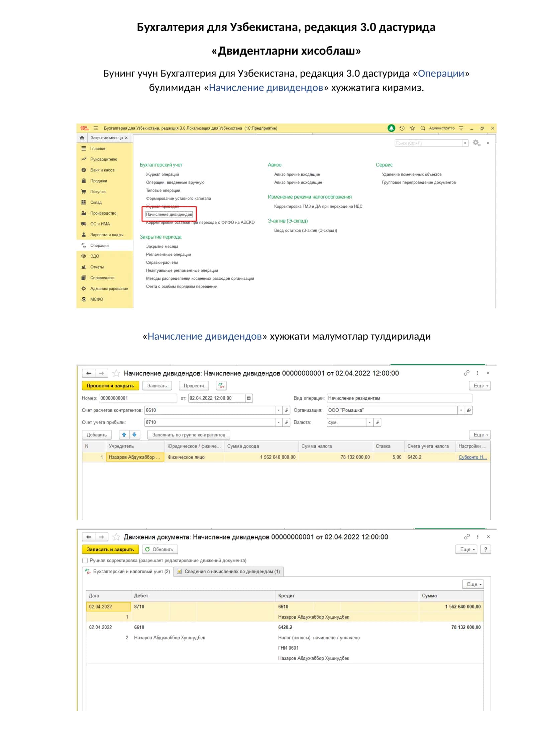The width and height of the screenshot is (535, 756).
Task: Click Провести и закрыть button
Action: [x=110, y=386]
